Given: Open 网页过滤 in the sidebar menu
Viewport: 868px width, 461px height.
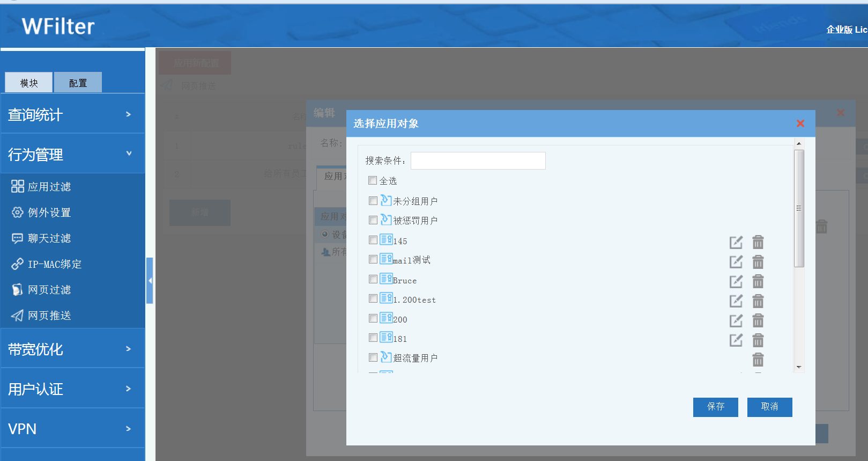Looking at the screenshot, I should [49, 290].
